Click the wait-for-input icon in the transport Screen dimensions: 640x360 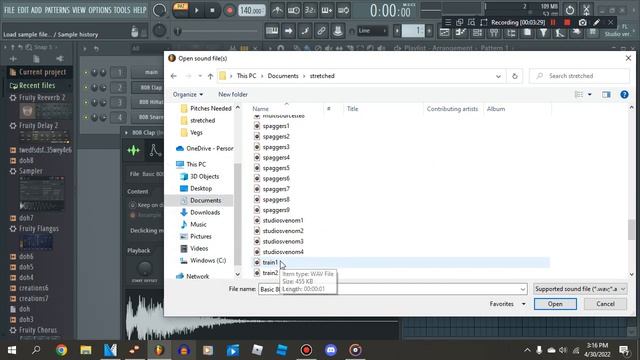tap(293, 10)
